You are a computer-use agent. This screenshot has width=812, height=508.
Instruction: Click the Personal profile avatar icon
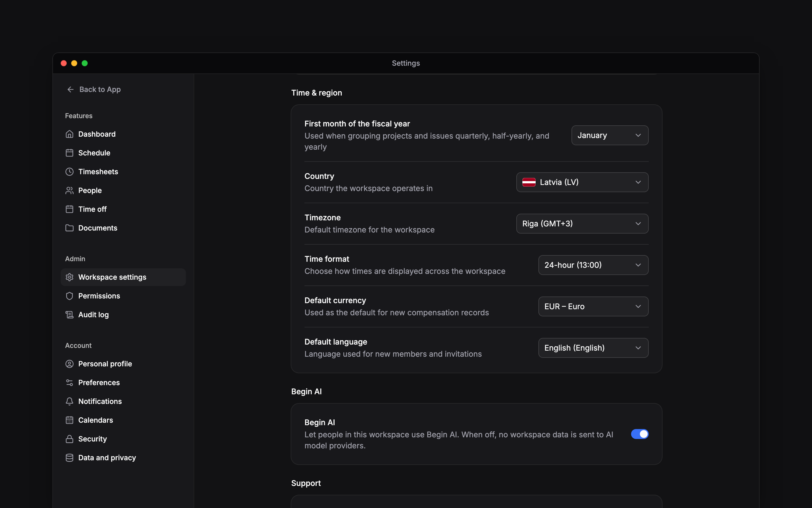[70, 364]
